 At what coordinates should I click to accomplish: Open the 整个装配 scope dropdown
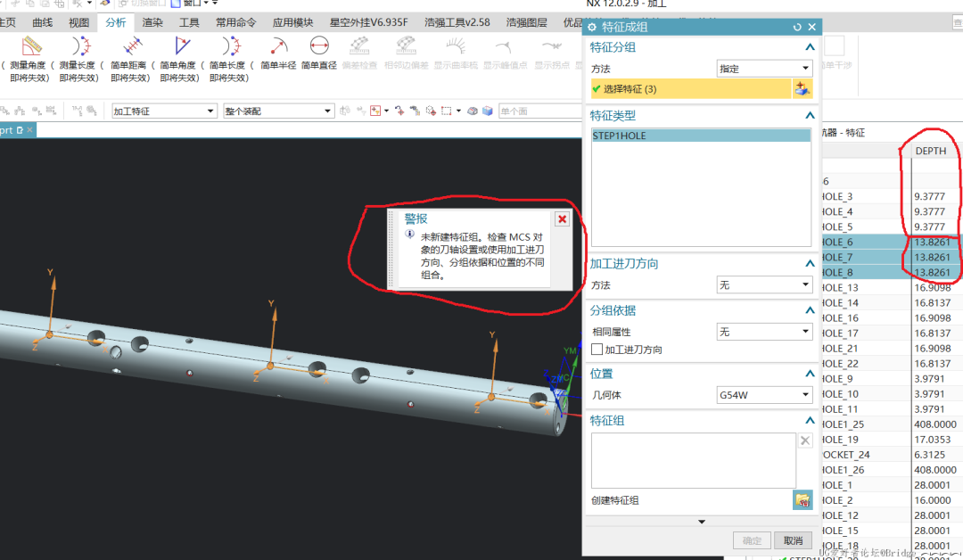(x=278, y=111)
